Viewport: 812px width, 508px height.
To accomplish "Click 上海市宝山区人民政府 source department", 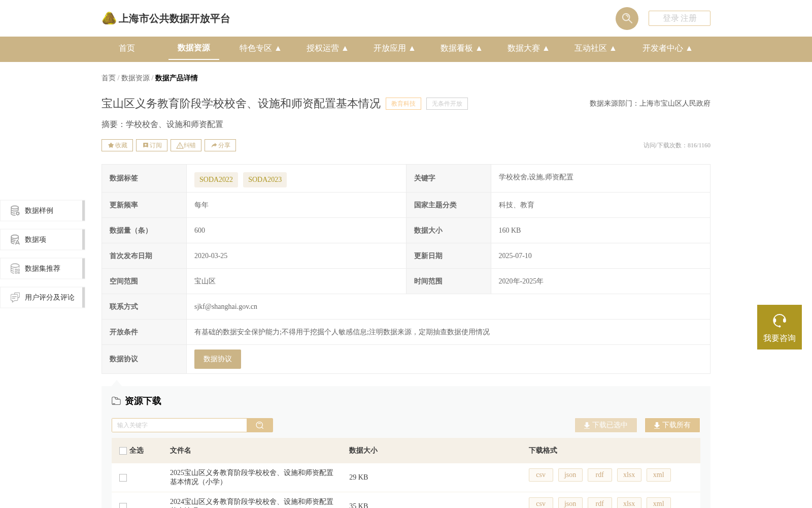I will (x=675, y=104).
